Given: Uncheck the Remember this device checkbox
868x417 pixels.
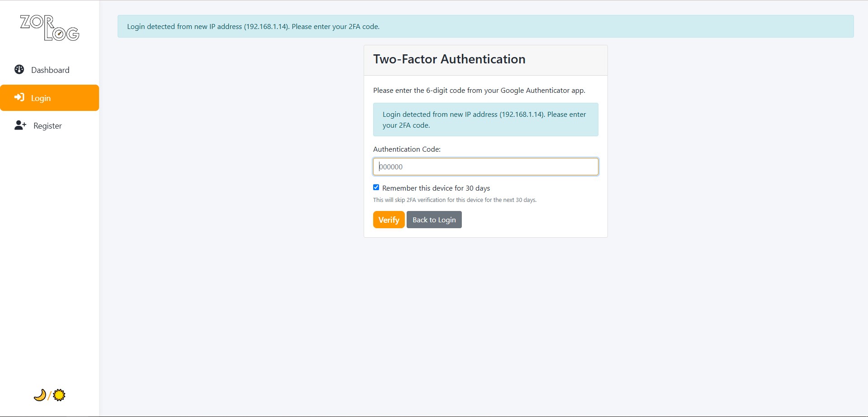Looking at the screenshot, I should point(376,187).
